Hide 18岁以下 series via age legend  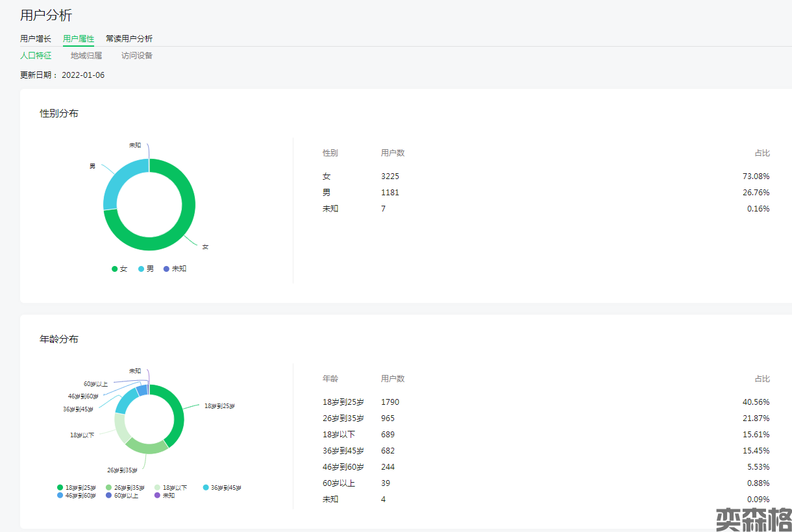coord(171,487)
